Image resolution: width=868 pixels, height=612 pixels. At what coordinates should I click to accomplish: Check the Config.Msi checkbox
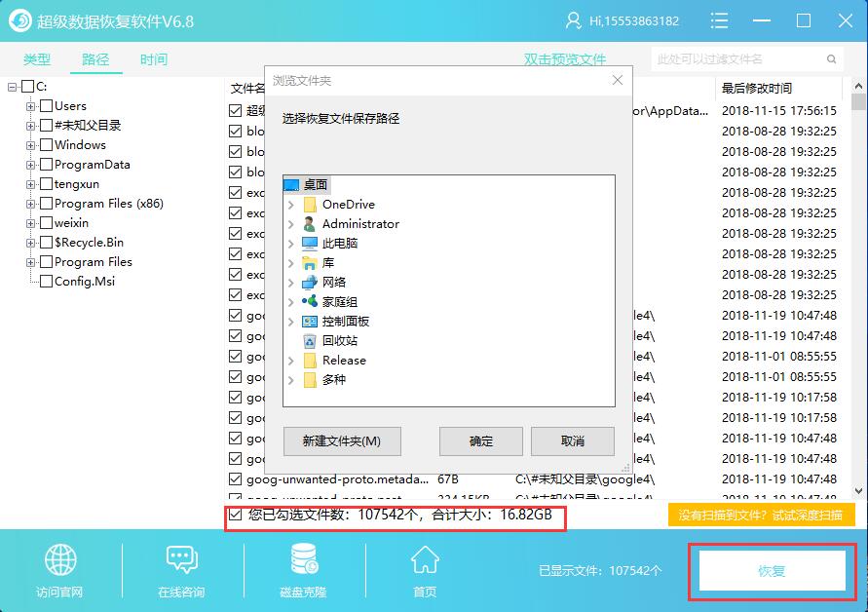[x=47, y=282]
